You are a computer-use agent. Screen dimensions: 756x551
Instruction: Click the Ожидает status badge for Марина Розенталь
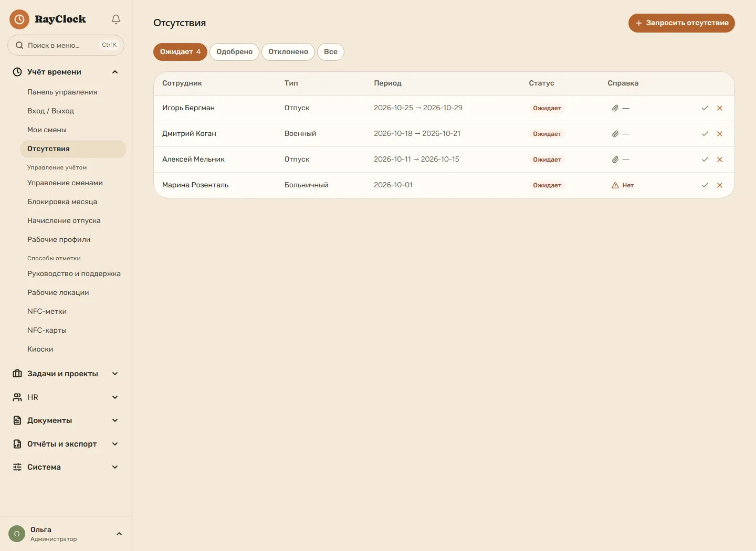tap(547, 185)
